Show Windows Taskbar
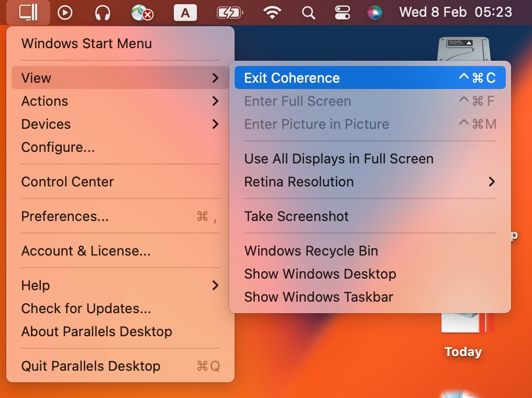This screenshot has height=398, width=532. (318, 297)
